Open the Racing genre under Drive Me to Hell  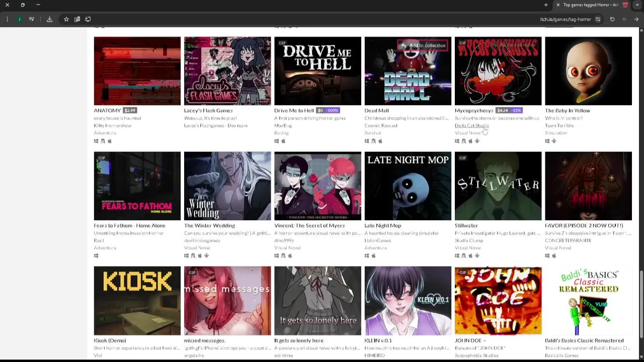pos(281,133)
